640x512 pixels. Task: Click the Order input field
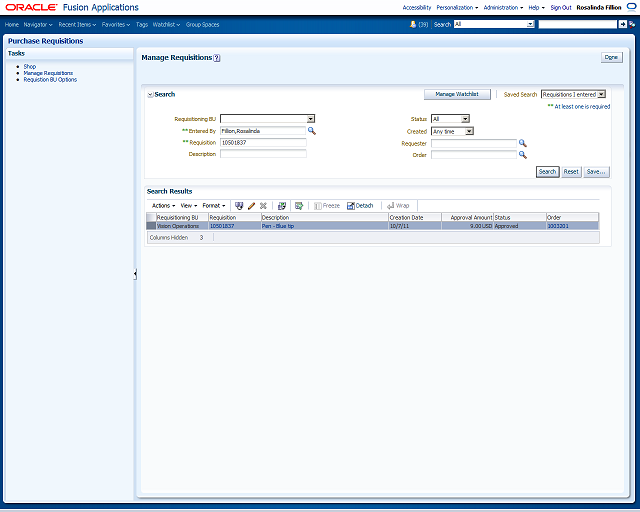point(474,155)
